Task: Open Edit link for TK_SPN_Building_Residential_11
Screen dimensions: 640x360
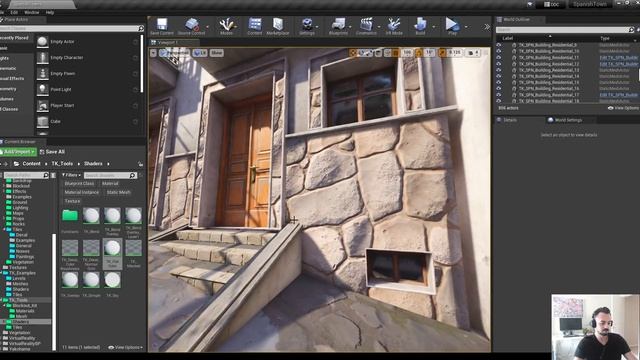Action: [619, 58]
